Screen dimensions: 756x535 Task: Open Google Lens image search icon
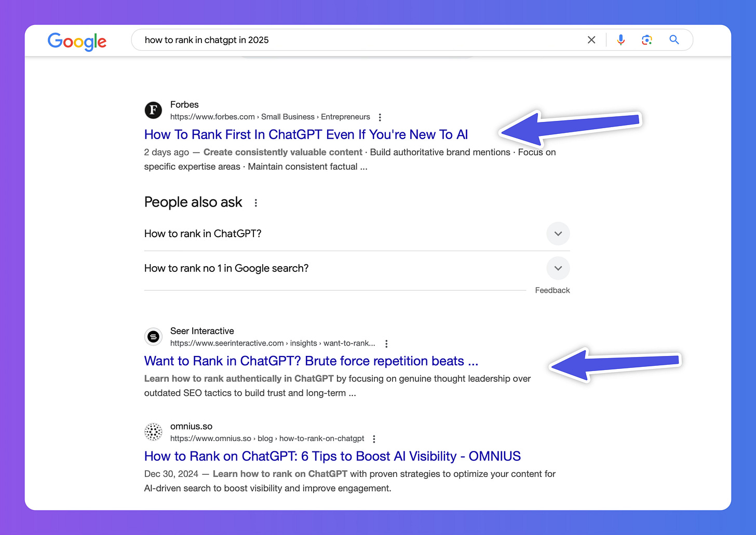[647, 40]
